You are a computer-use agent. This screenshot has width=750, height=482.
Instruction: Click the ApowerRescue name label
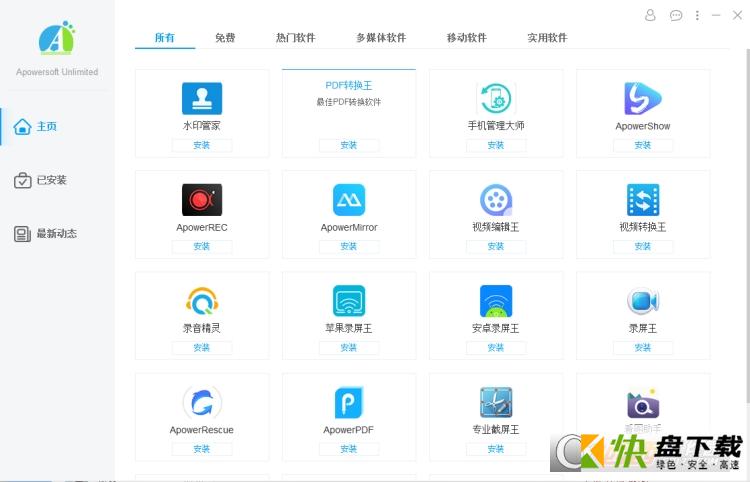click(x=202, y=430)
